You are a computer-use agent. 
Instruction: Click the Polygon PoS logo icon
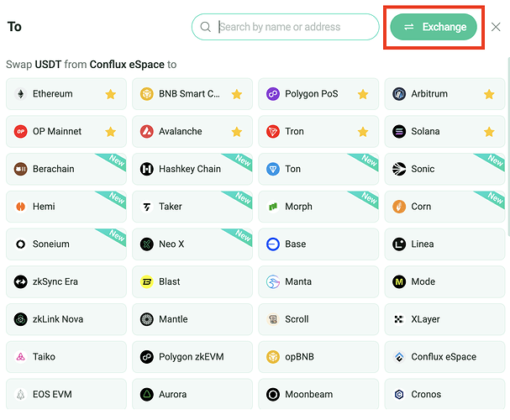point(273,94)
